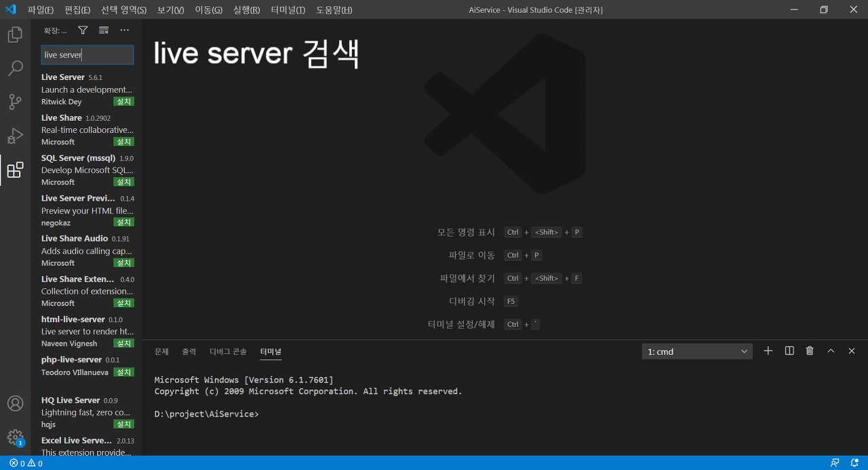Open the 터미널(T) menu

pos(288,10)
